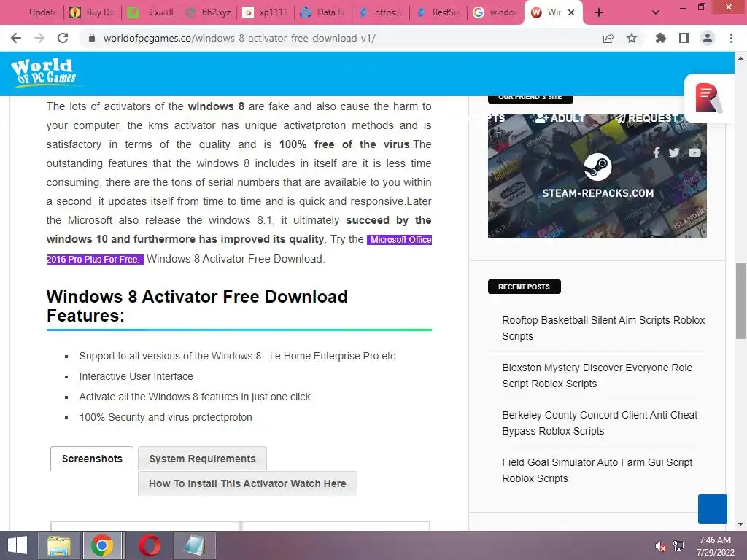Image resolution: width=747 pixels, height=560 pixels.
Task: Click the network tray icon
Action: coord(678,546)
